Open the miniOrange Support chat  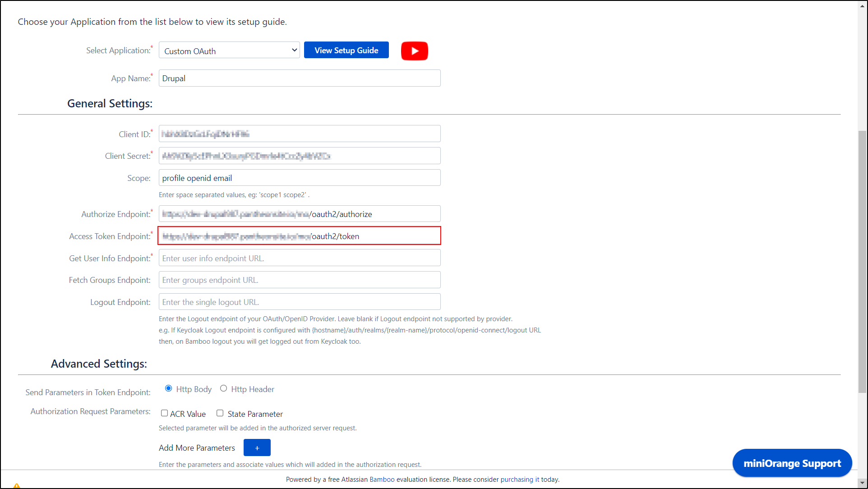[792, 463]
